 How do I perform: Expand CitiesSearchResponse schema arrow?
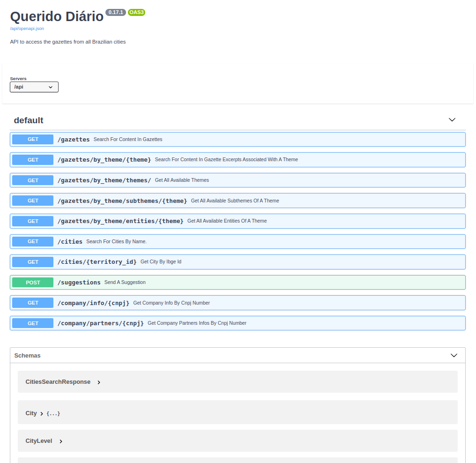tap(99, 382)
